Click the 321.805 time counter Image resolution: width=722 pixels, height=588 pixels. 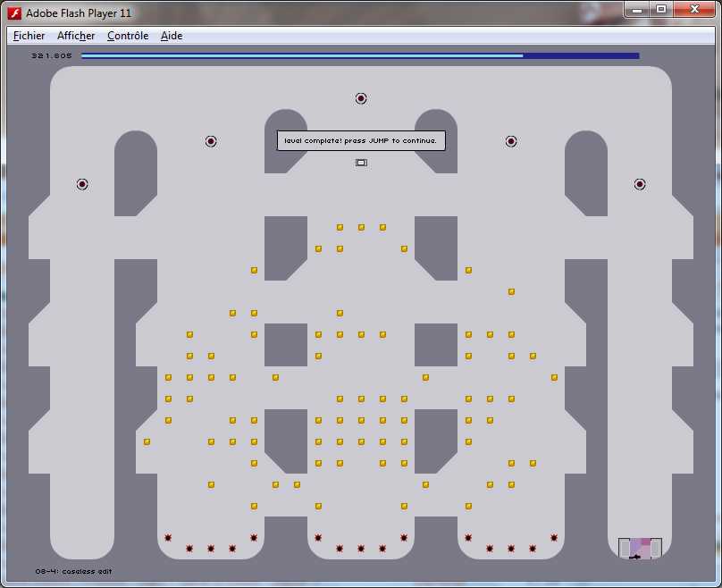pos(51,55)
